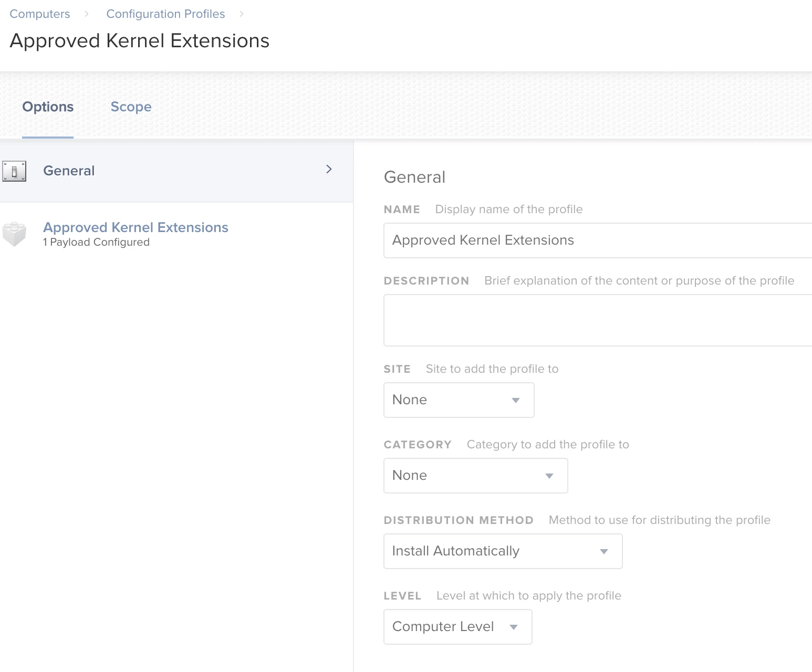
Task: Expand the General section chevron arrow
Action: (x=329, y=169)
